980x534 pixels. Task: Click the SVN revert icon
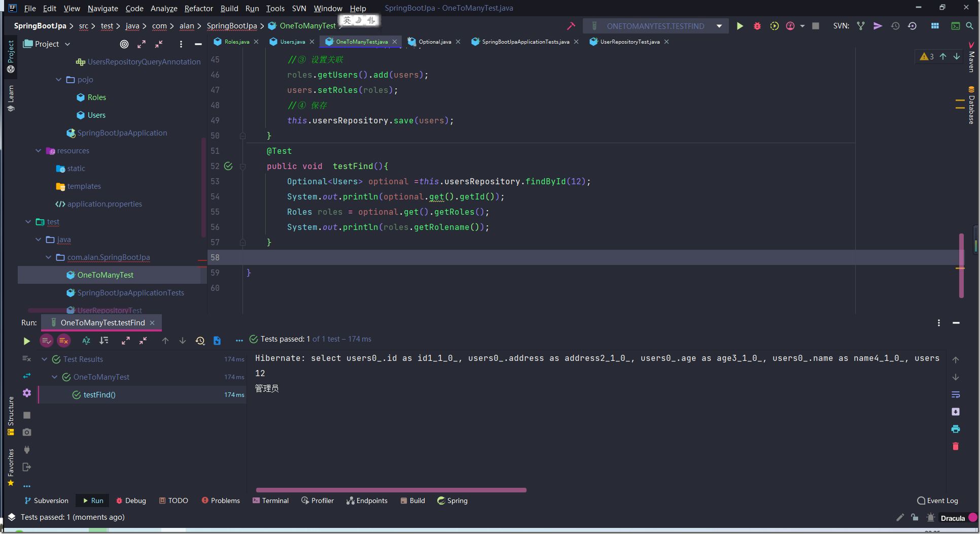[912, 26]
